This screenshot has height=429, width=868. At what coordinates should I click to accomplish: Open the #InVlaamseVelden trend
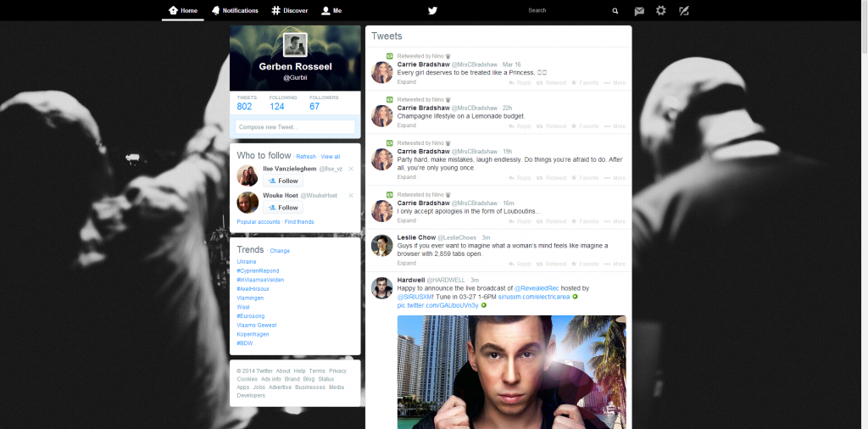[260, 280]
